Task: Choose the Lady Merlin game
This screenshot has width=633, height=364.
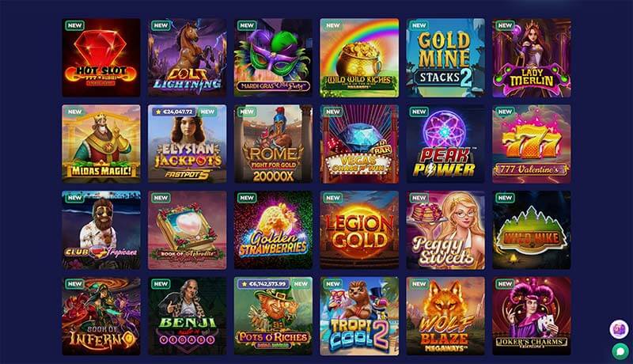Action: click(532, 58)
